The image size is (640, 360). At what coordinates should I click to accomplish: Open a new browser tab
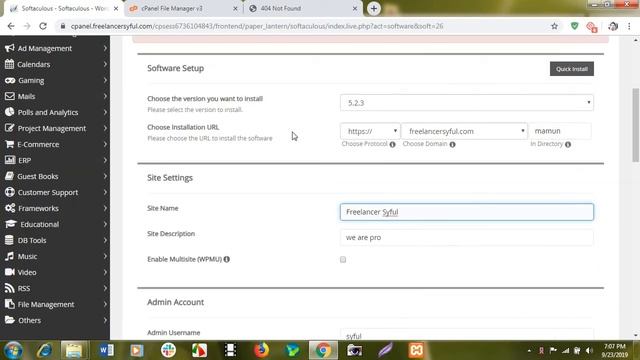pyautogui.click(x=373, y=9)
